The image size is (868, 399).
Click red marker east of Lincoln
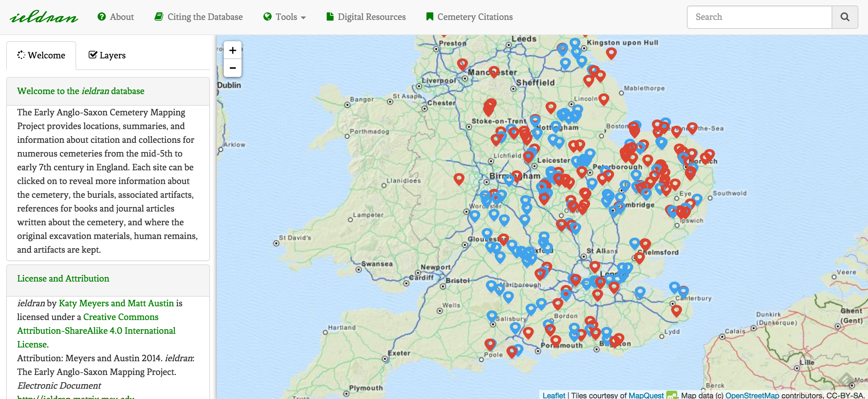click(x=603, y=99)
